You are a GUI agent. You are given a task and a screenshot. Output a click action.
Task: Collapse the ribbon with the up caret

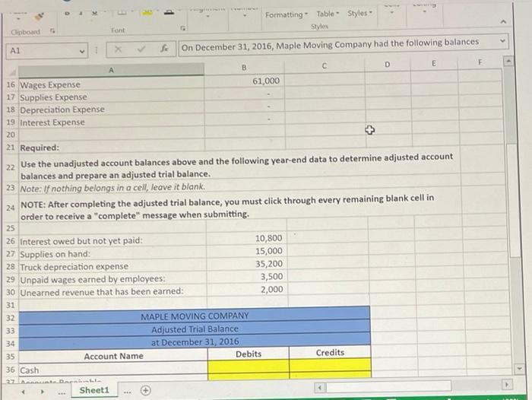point(503,21)
